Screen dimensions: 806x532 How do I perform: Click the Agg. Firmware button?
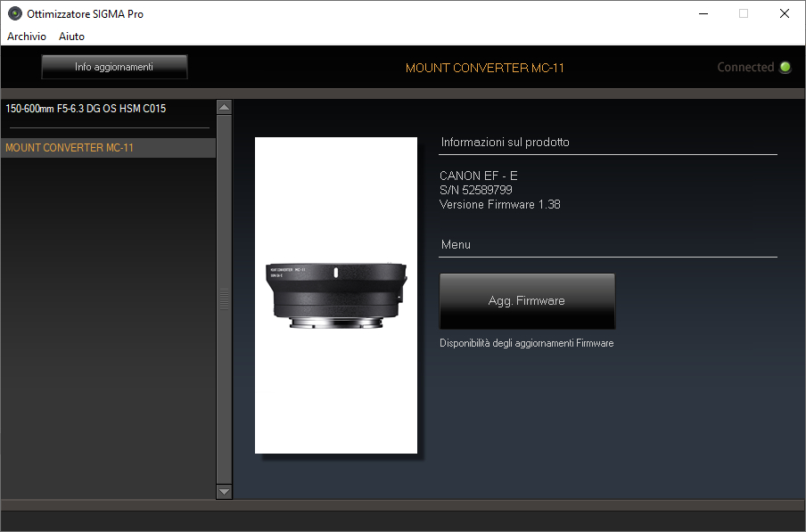527,301
